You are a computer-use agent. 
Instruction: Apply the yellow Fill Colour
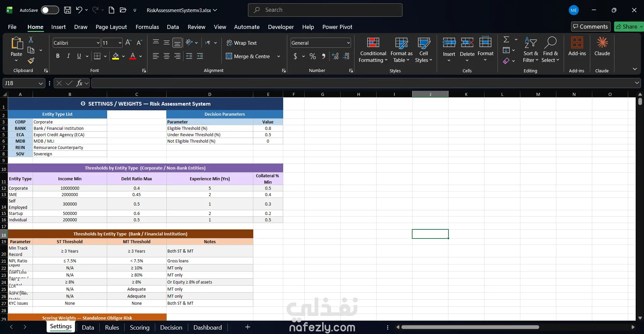116,56
